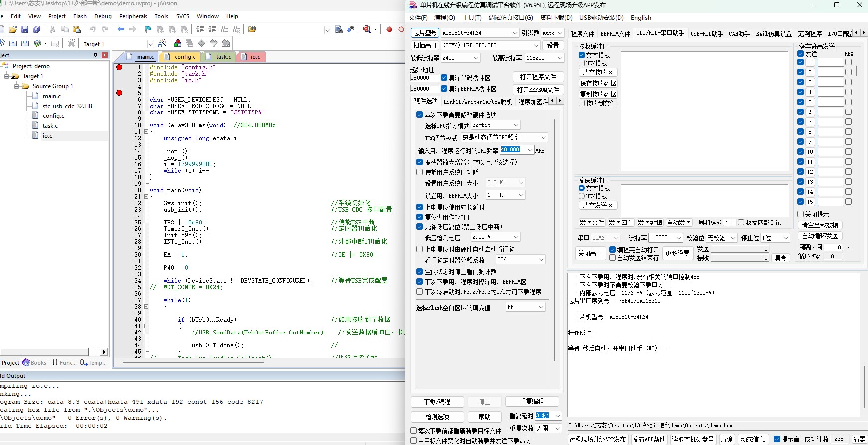Open the Pack Installer icon
868x445 pixels.
point(226,43)
